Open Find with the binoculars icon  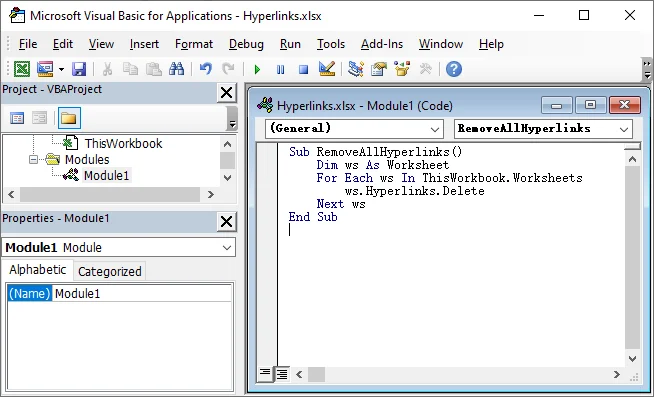(176, 69)
